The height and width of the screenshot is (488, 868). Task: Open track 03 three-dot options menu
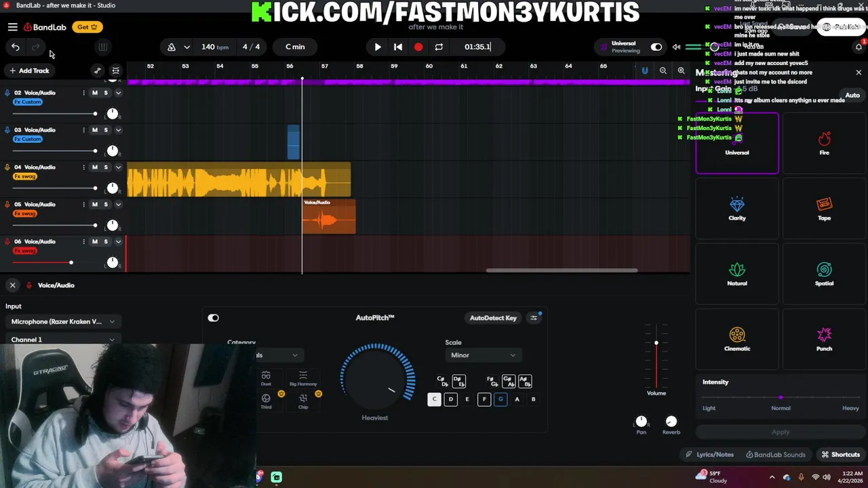[x=83, y=130]
